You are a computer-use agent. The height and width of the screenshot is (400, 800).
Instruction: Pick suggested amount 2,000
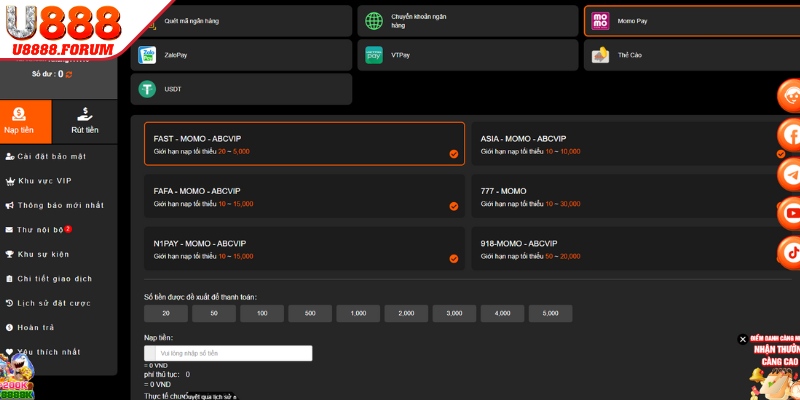tap(406, 314)
